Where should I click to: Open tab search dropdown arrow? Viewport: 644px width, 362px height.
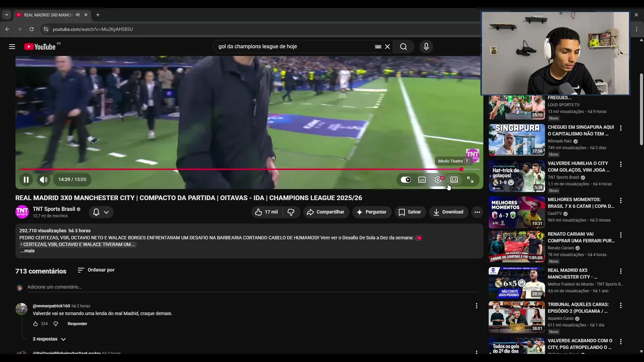tap(7, 15)
